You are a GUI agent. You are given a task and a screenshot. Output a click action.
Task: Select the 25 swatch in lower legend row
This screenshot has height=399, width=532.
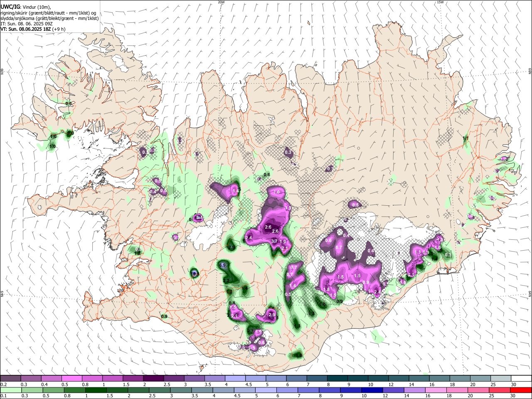(x=499, y=390)
